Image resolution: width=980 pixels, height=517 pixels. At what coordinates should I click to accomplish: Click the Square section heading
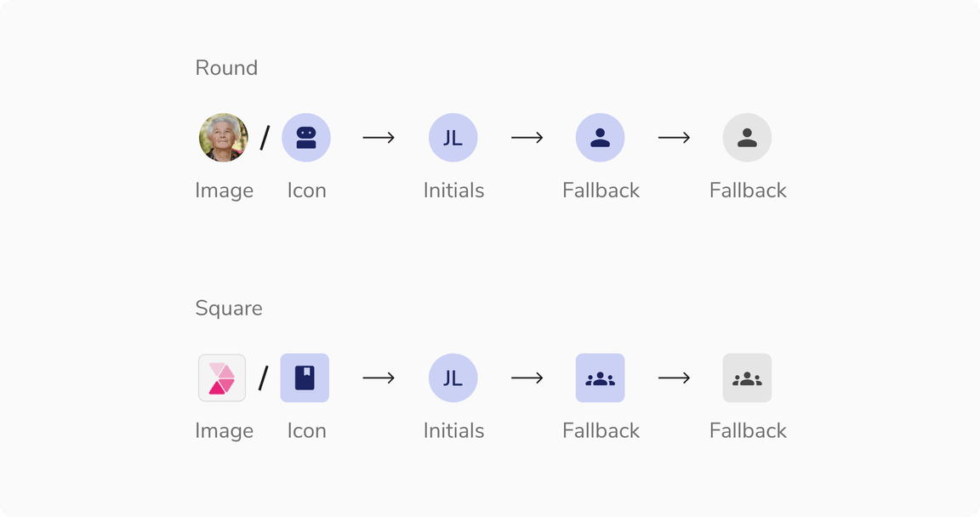229,308
